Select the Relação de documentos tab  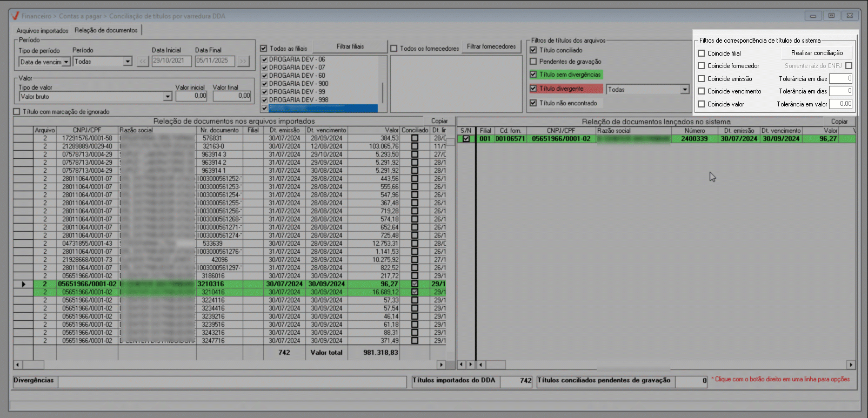click(x=106, y=30)
